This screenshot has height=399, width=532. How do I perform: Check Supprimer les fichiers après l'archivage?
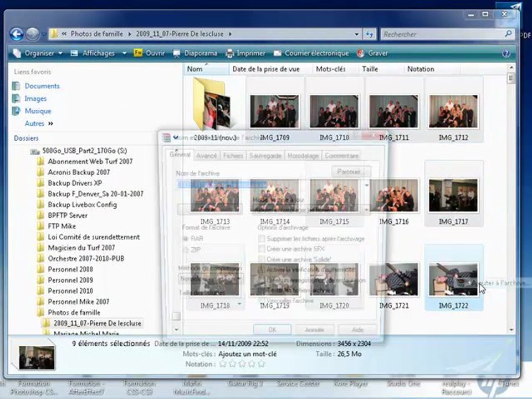click(262, 239)
